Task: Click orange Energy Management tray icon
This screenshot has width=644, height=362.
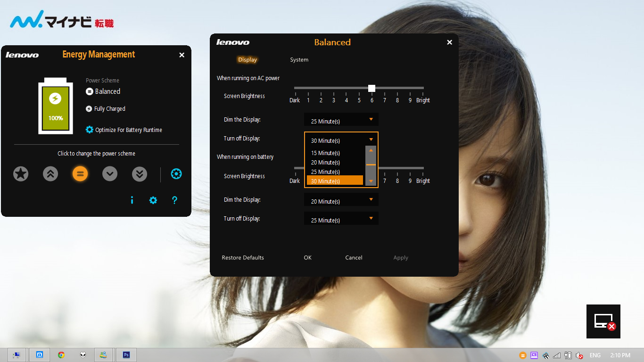Action: tap(523, 355)
